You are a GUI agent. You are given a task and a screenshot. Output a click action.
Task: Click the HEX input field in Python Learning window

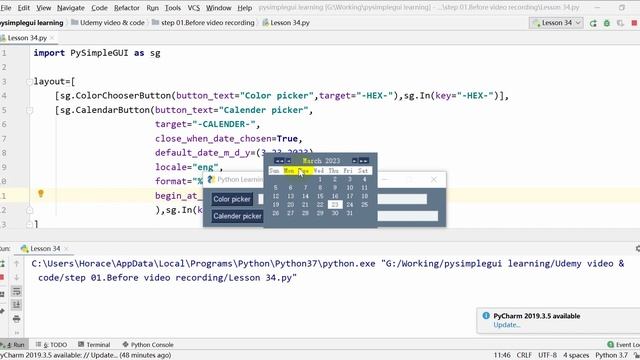pyautogui.click(x=402, y=199)
